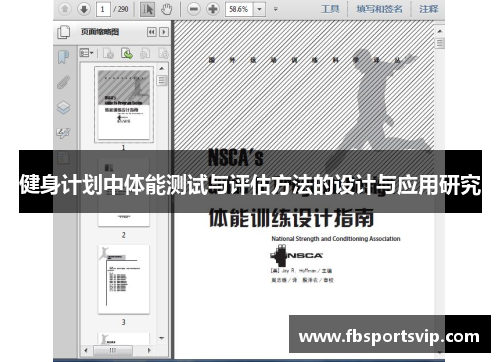
Task: Open the Signatures panel icon
Action: click(63, 133)
